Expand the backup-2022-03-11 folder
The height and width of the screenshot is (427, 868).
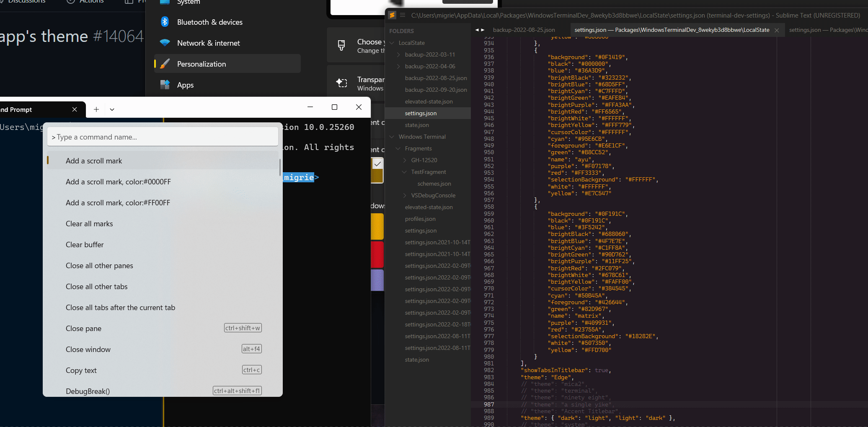coord(398,54)
